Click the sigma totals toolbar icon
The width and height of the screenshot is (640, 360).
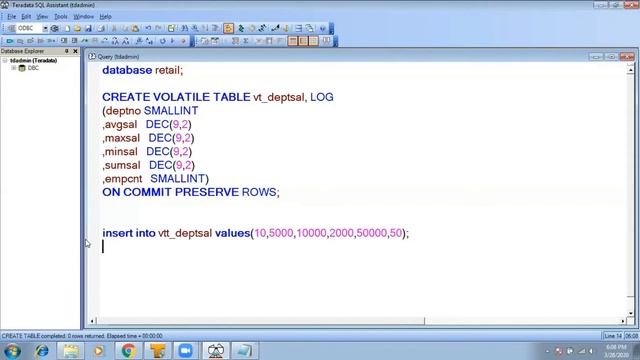(246, 41)
